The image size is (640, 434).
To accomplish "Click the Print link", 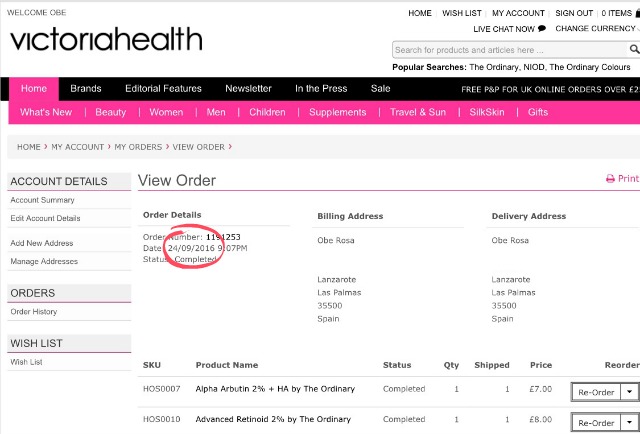I will click(x=628, y=178).
